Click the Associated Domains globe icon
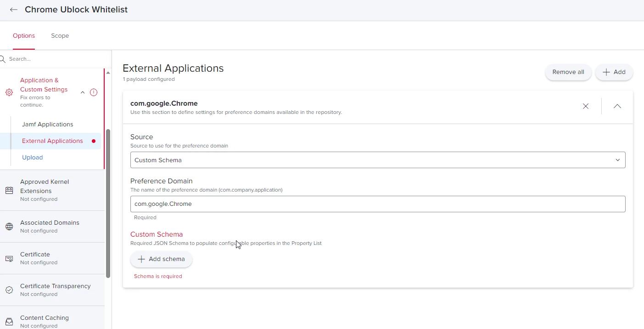 (9, 227)
